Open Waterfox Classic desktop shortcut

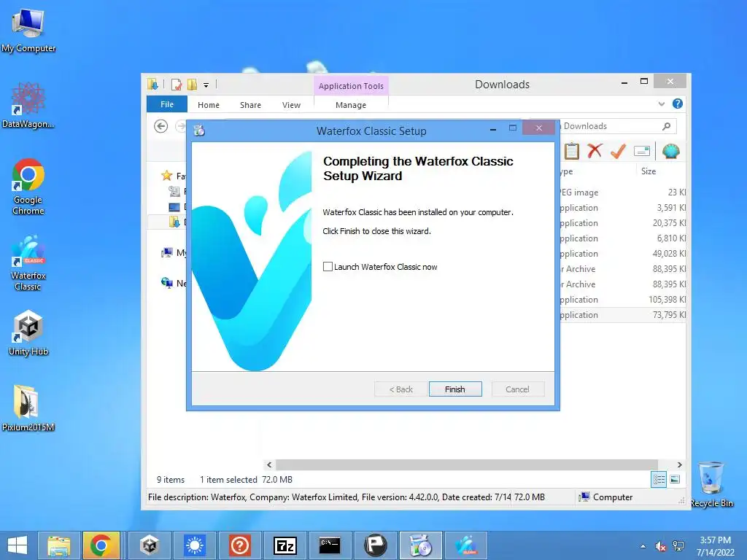pos(28,262)
